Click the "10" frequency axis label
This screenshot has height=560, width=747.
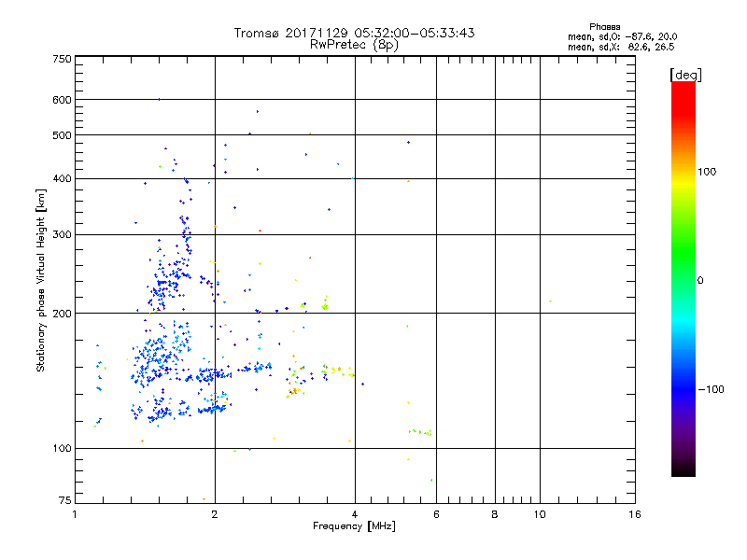(540, 514)
